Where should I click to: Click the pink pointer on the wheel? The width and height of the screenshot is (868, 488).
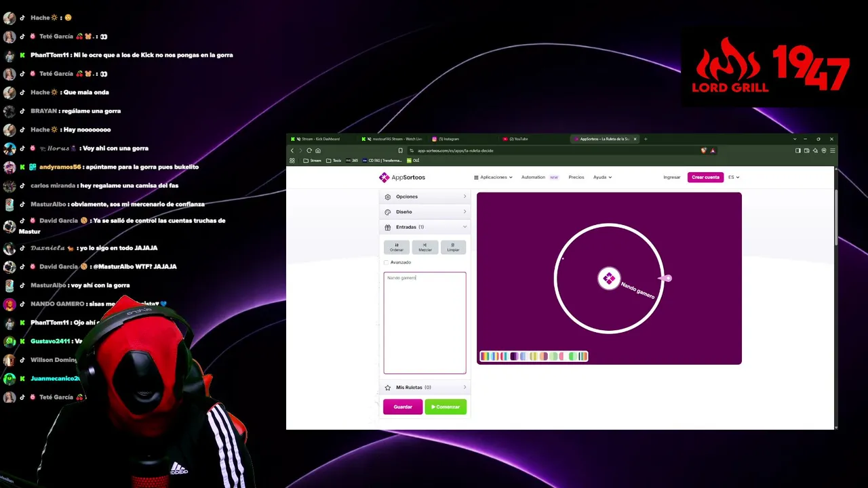(667, 278)
